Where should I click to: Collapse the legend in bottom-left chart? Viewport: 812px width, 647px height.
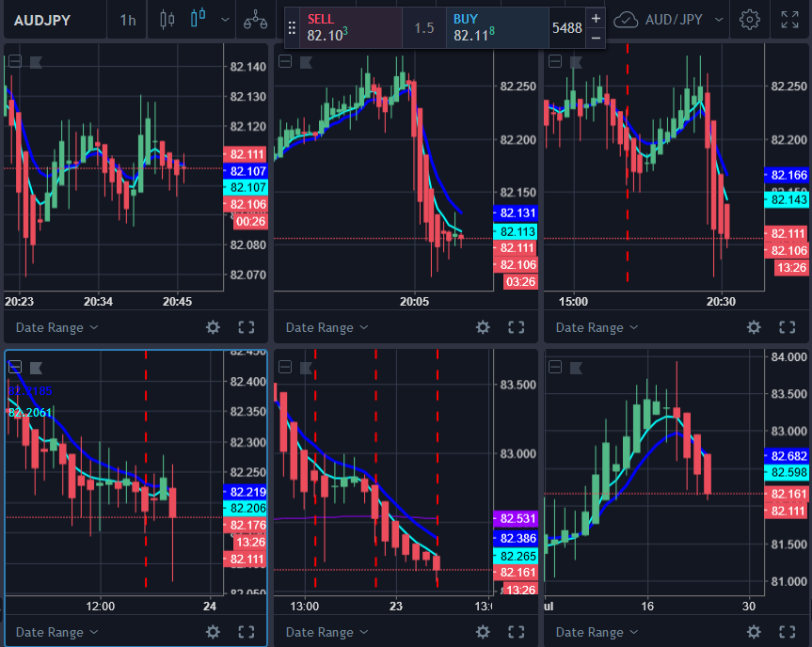click(15, 367)
